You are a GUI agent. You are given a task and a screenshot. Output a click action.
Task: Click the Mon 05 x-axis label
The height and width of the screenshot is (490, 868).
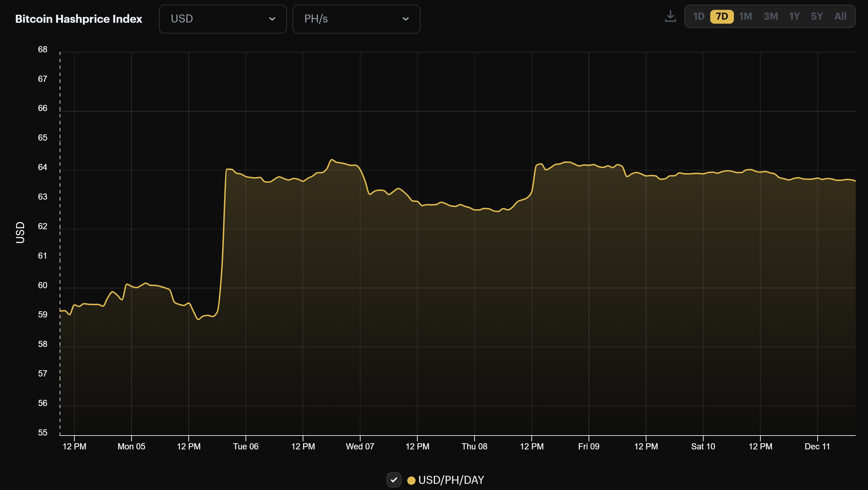point(131,446)
